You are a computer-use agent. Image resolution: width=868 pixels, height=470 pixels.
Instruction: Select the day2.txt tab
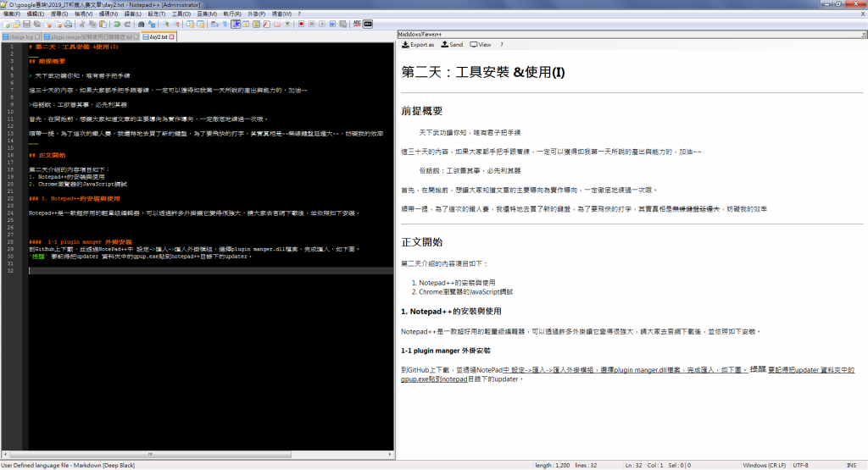[159, 37]
